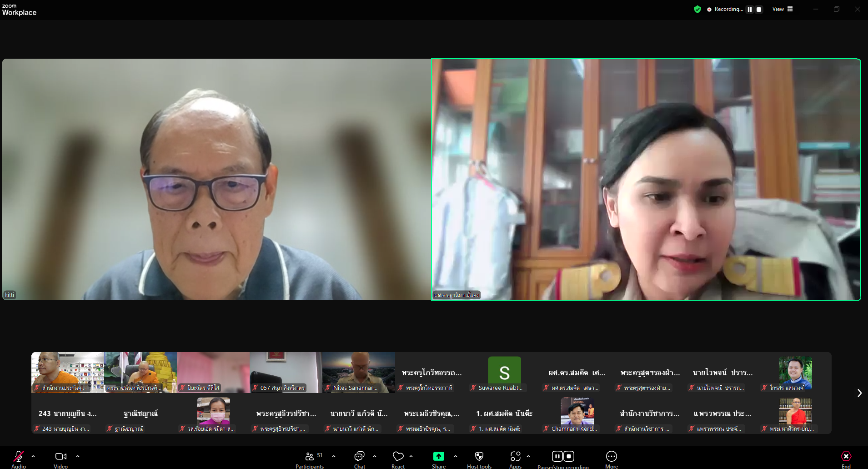Image resolution: width=868 pixels, height=469 pixels.
Task: Select the Chamnarn Kerd participant thumbnail
Action: coord(577,414)
